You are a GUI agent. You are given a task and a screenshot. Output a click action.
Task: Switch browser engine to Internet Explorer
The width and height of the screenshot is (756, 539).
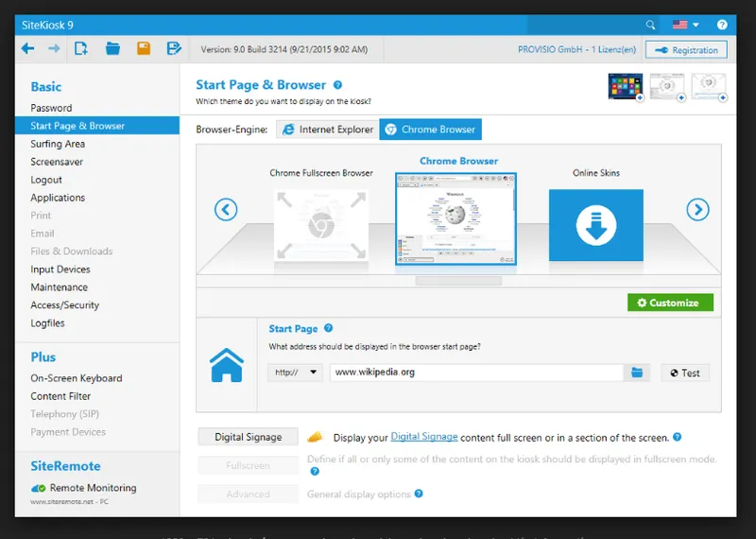pos(328,130)
